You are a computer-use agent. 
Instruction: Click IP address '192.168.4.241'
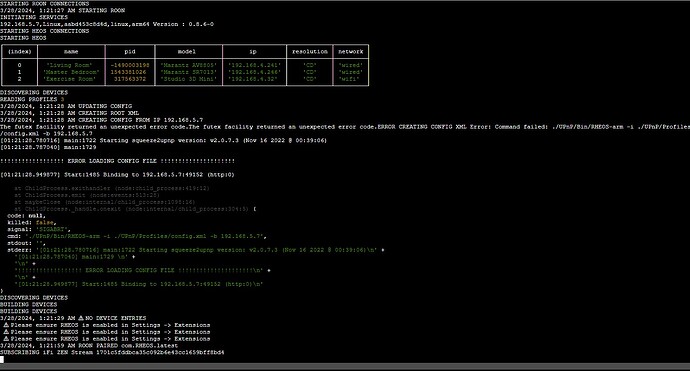(x=254, y=65)
